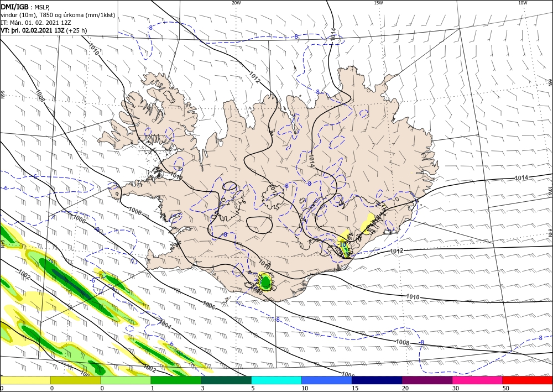Screen dimensions: 553x392
Task: Click the legend tick label '3'
Action: 202,388
